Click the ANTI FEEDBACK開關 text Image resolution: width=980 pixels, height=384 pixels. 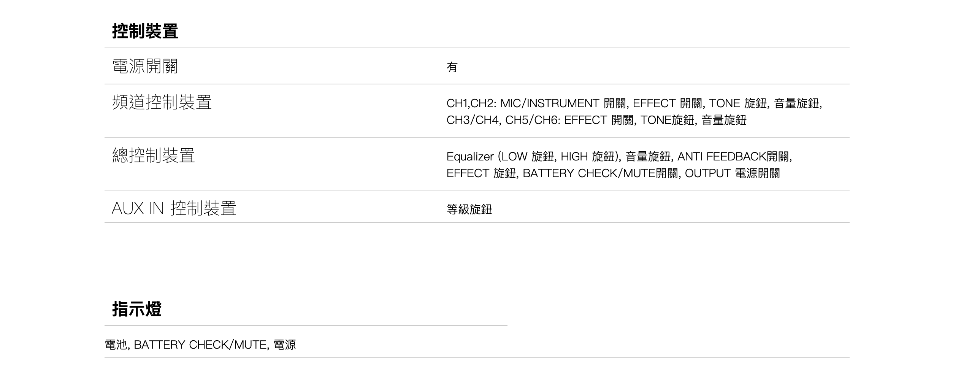pyautogui.click(x=733, y=157)
